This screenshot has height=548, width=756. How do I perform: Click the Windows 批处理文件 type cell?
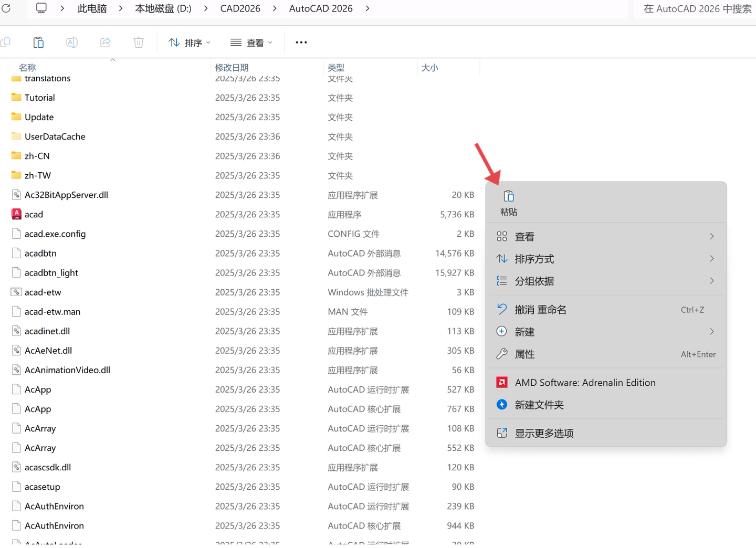(x=368, y=292)
